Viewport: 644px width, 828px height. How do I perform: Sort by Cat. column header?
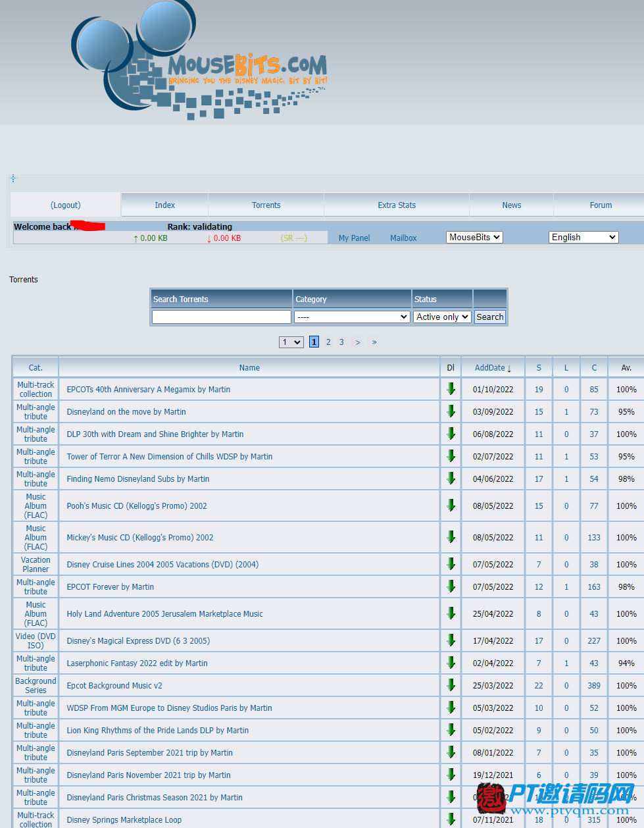(36, 368)
